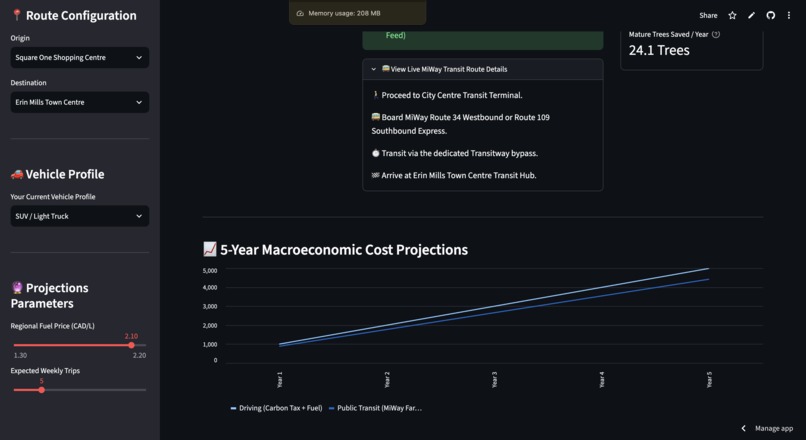Collapse the View Live MiWay Transit Route Details expander
The image size is (806, 440).
(x=483, y=69)
